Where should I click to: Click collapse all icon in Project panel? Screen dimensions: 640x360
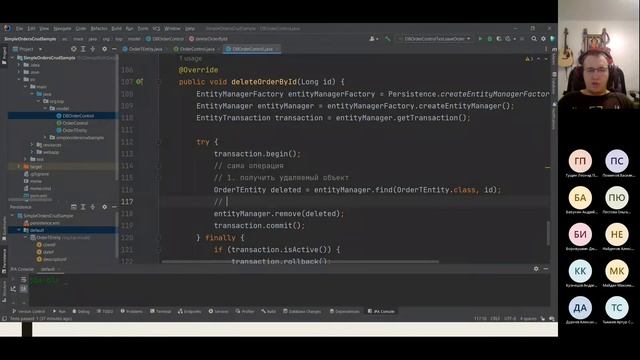pos(93,49)
